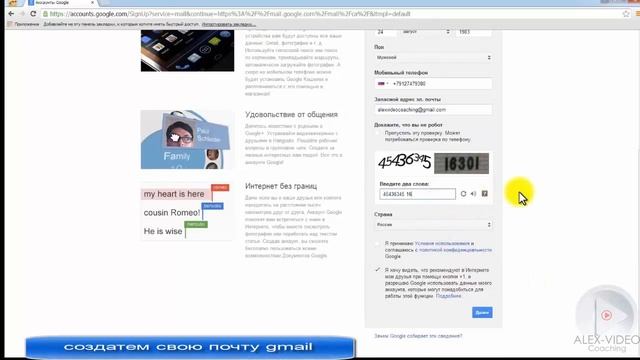Image resolution: width=640 pixels, height=360 pixels.
Task: Click the smartphone promo image
Action: [187, 51]
